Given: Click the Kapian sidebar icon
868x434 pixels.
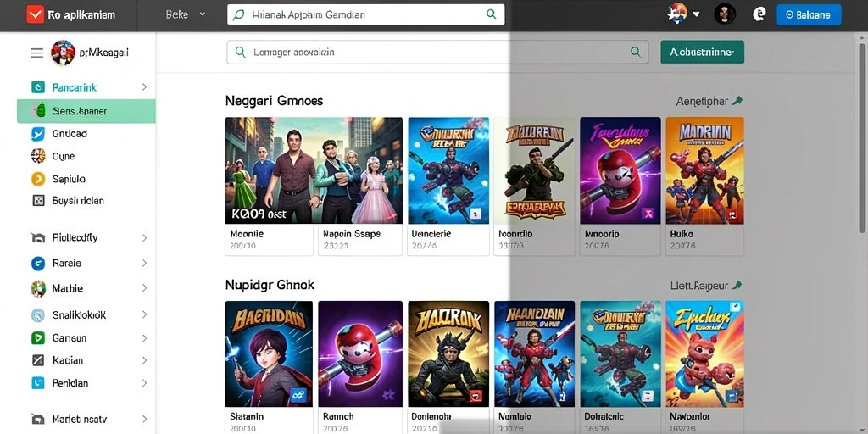Looking at the screenshot, I should click(37, 360).
